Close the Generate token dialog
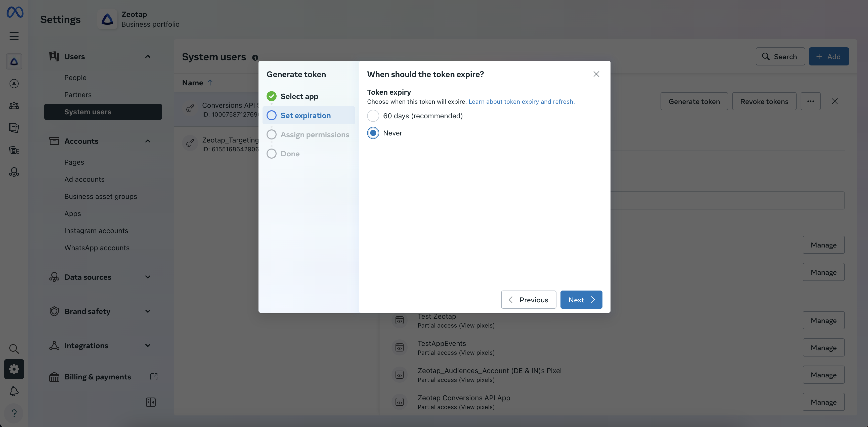Screen dimensions: 868x427 (596, 74)
